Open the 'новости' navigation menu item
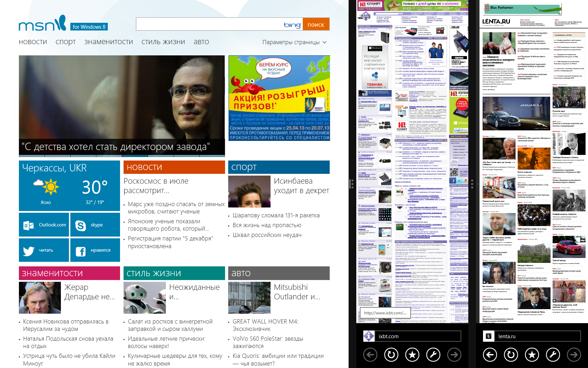The width and height of the screenshot is (588, 368). pyautogui.click(x=33, y=42)
